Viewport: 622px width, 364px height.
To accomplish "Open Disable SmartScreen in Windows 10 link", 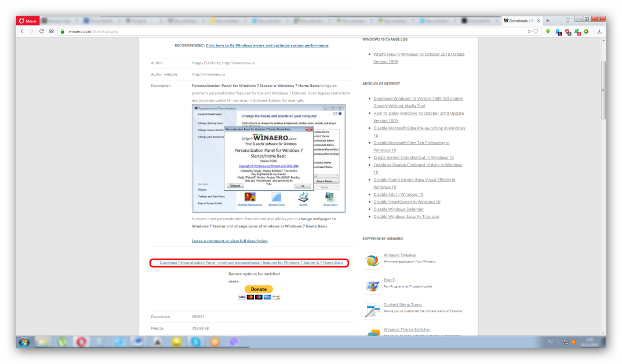I will coord(406,202).
